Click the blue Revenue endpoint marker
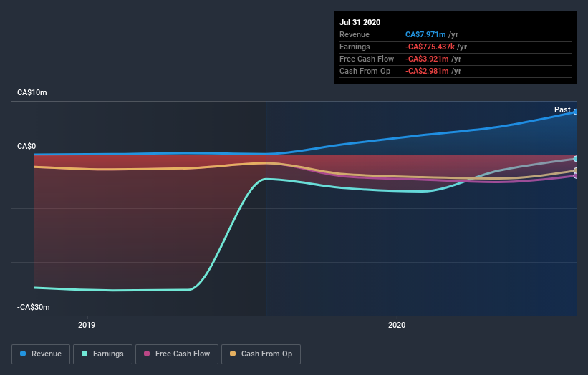Screen dimensions: 588x375 point(576,112)
